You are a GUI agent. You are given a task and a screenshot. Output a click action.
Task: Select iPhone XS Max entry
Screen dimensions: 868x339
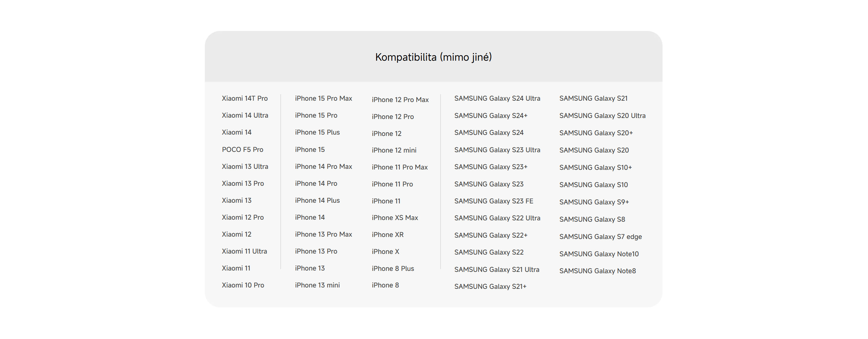395,218
